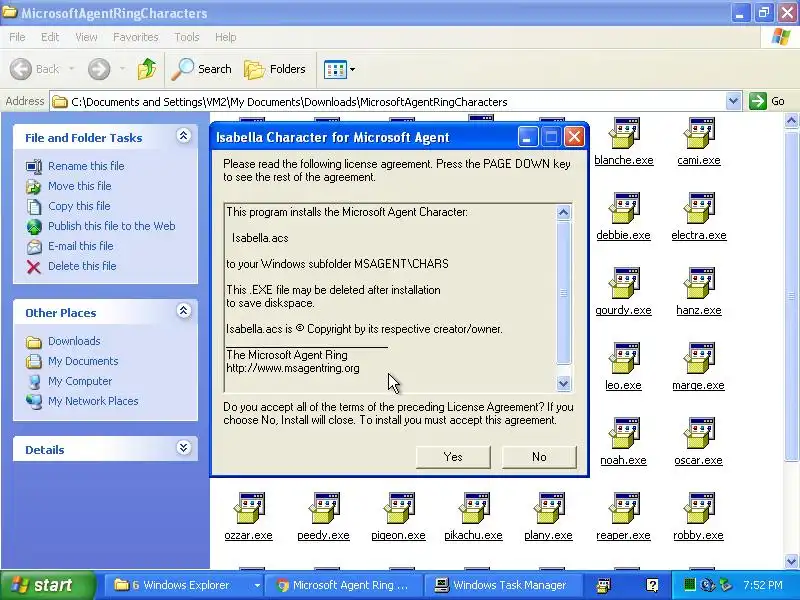Click Rename this file link

tap(86, 166)
